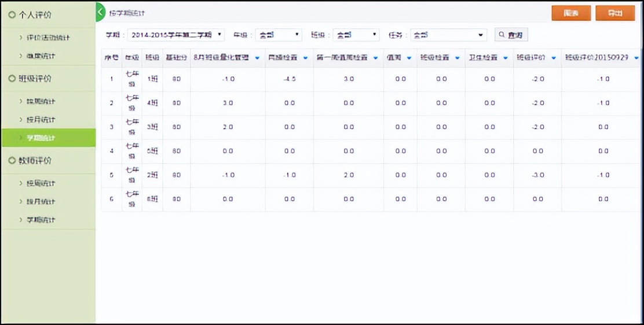644x325 pixels.
Task: Open the 年级 grade filter dropdown
Action: pyautogui.click(x=279, y=35)
